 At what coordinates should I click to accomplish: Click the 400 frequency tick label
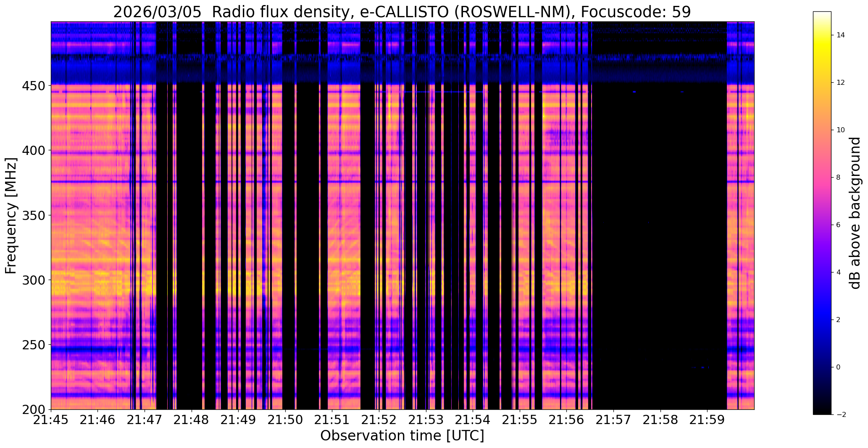click(x=33, y=150)
